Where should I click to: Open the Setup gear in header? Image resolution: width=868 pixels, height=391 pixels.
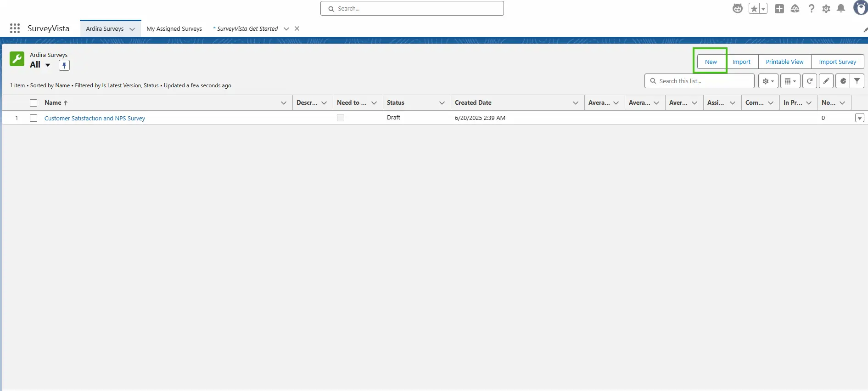826,9
